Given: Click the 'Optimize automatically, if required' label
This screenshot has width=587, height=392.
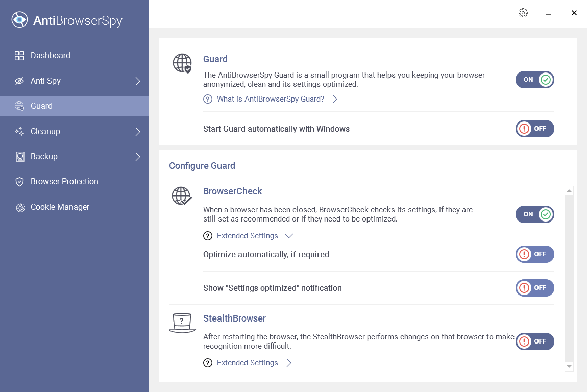Looking at the screenshot, I should pos(266,255).
